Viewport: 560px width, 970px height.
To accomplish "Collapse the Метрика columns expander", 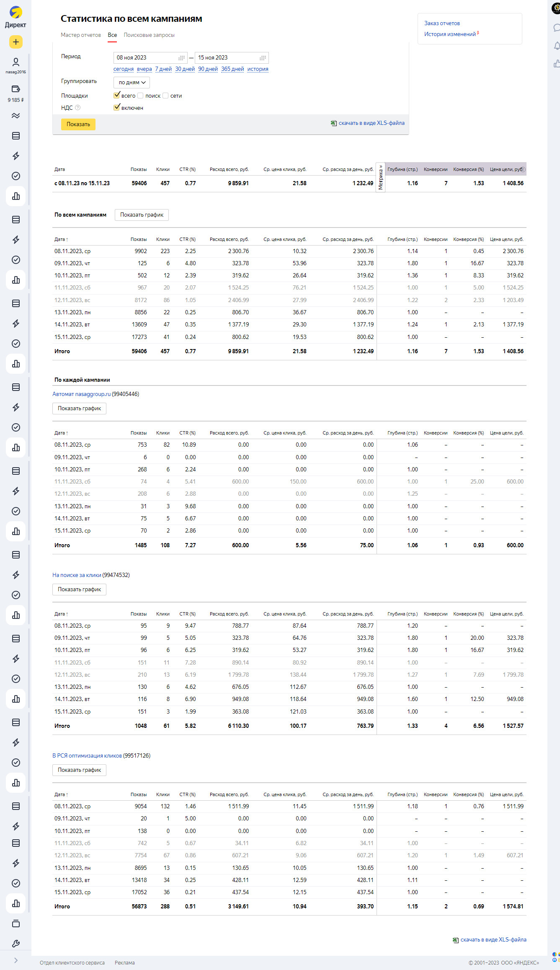I will click(381, 178).
